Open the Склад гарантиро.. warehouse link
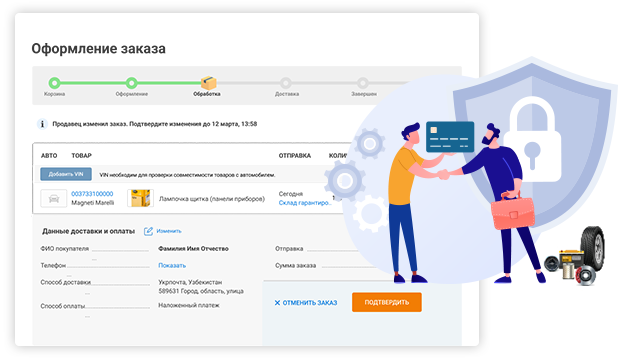 (305, 203)
